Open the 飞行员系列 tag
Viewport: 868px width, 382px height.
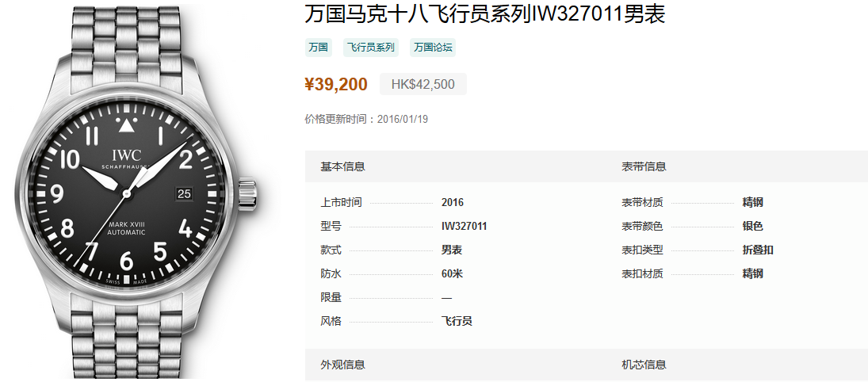click(x=371, y=48)
